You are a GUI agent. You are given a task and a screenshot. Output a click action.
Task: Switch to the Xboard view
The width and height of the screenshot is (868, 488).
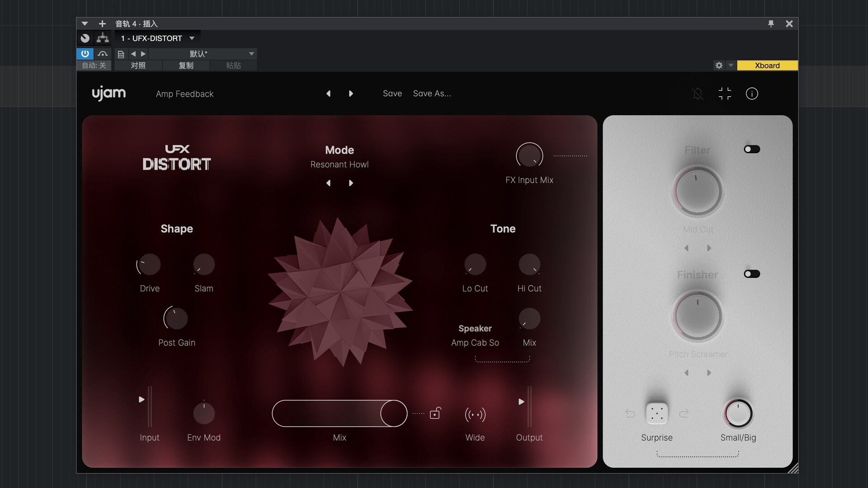point(767,65)
